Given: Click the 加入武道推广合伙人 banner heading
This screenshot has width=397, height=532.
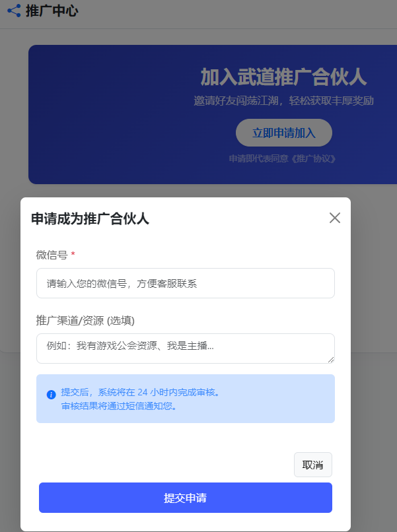Looking at the screenshot, I should point(284,77).
